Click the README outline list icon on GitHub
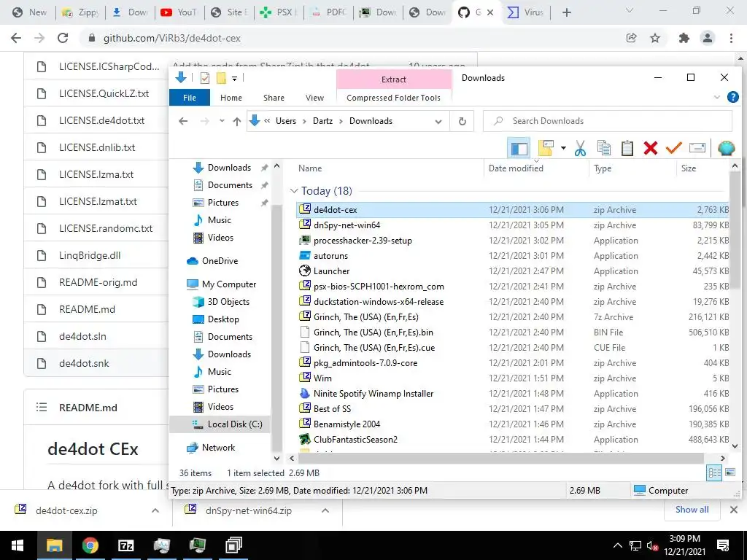This screenshot has width=747, height=560. [42, 407]
